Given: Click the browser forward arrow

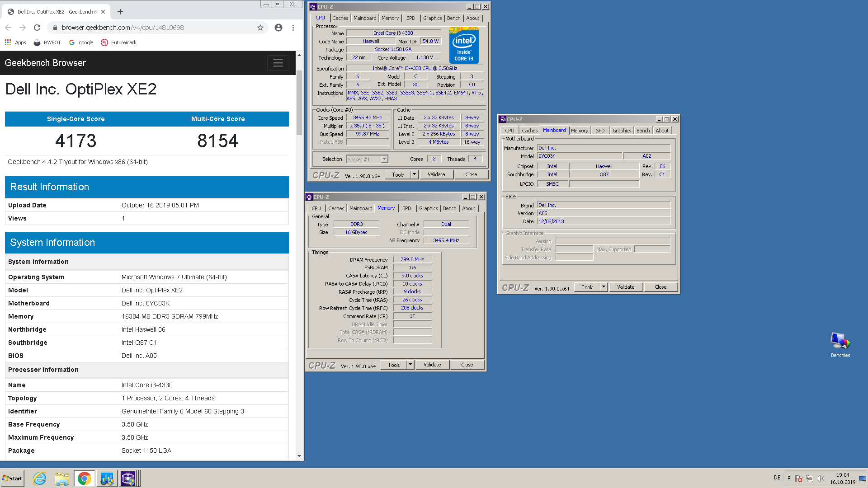Looking at the screenshot, I should tap(23, 28).
